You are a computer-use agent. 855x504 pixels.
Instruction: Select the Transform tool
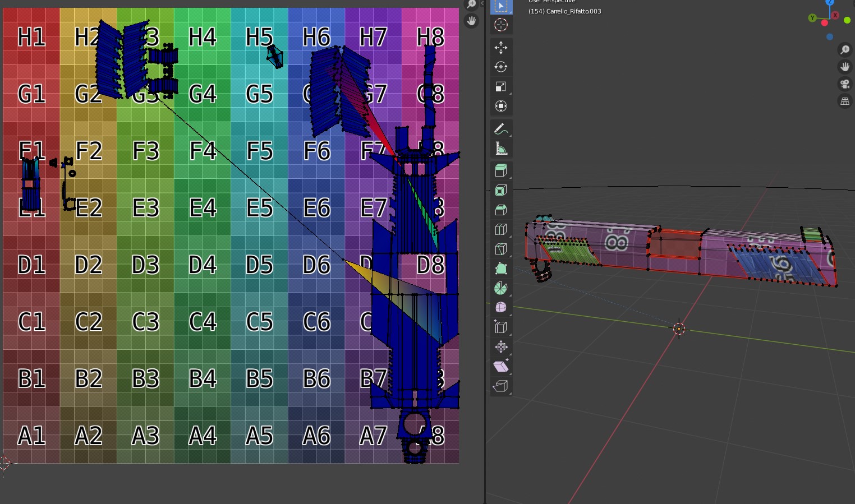pyautogui.click(x=501, y=107)
